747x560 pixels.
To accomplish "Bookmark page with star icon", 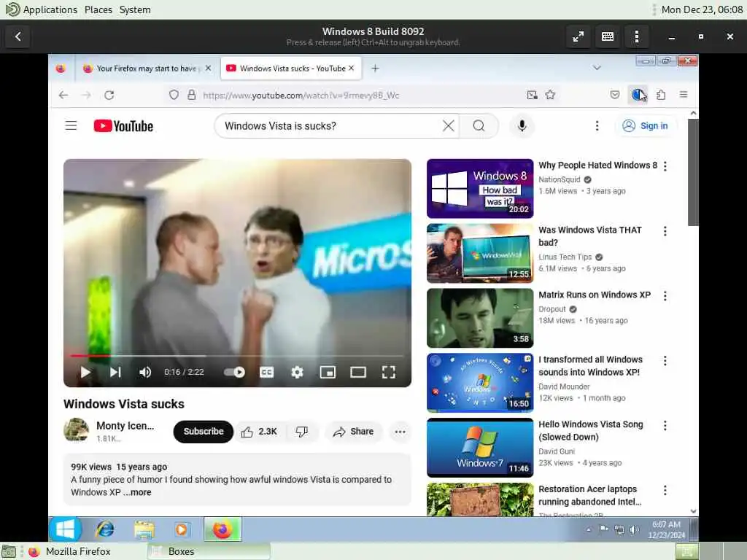I will [550, 95].
